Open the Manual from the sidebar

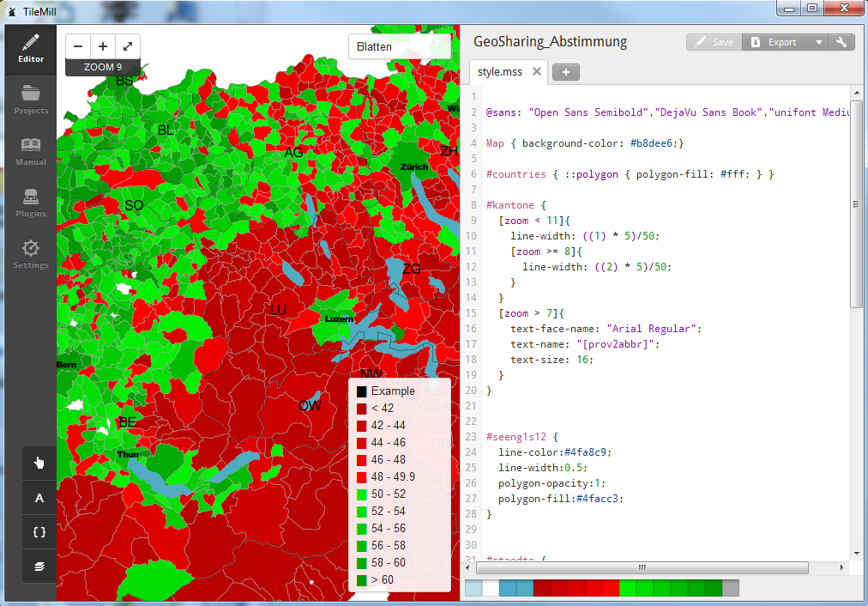click(31, 151)
